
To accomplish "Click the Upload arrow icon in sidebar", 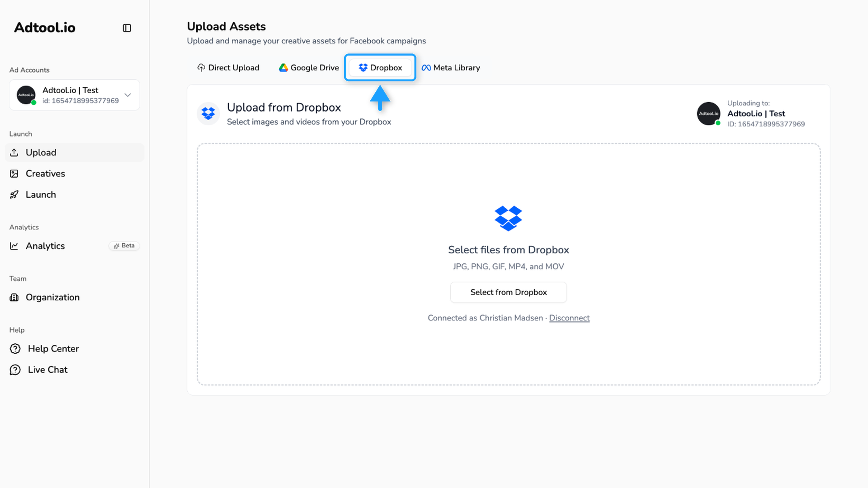I will [14, 153].
